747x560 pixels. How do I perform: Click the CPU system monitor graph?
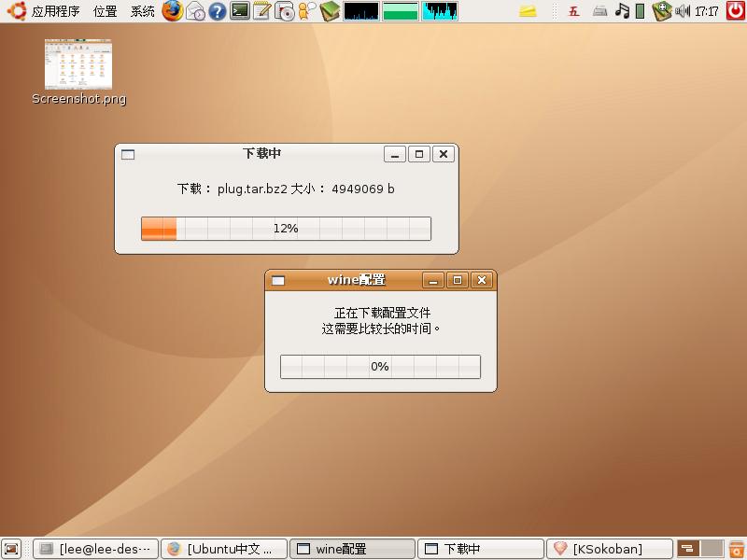[361, 11]
